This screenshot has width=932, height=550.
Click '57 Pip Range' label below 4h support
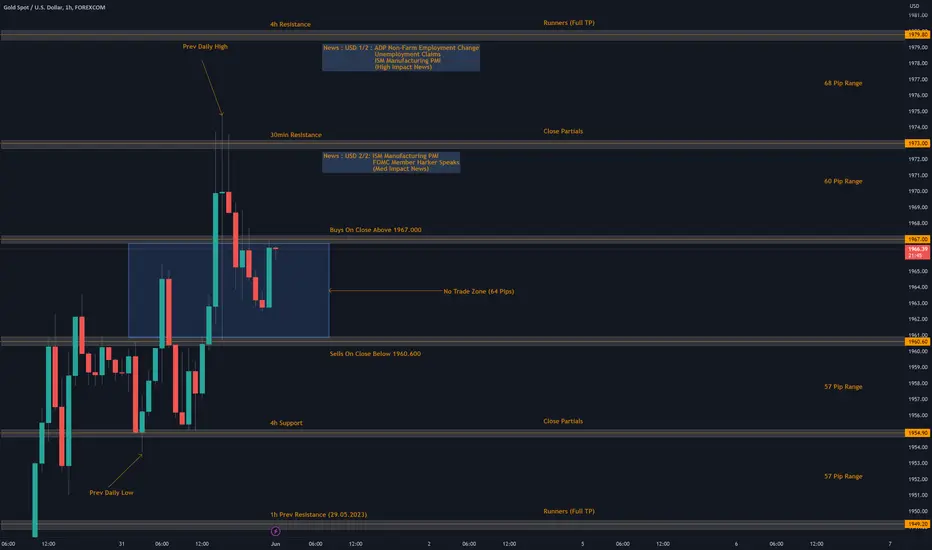pyautogui.click(x=843, y=476)
